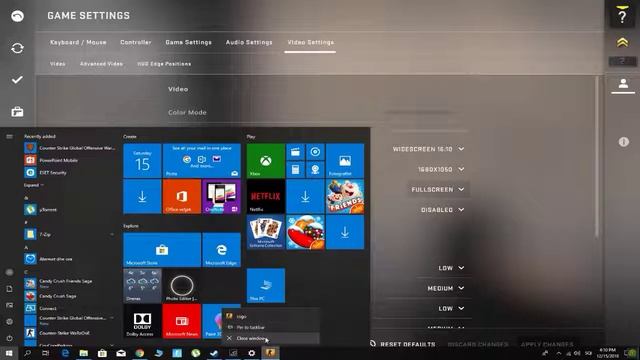
Task: Open Task View on taskbar
Action: (x=46, y=353)
